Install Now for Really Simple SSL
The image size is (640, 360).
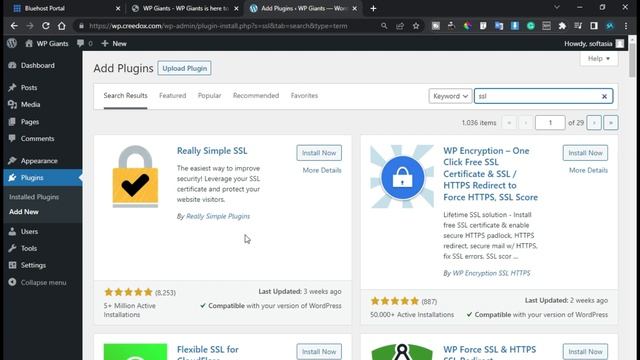pyautogui.click(x=319, y=153)
